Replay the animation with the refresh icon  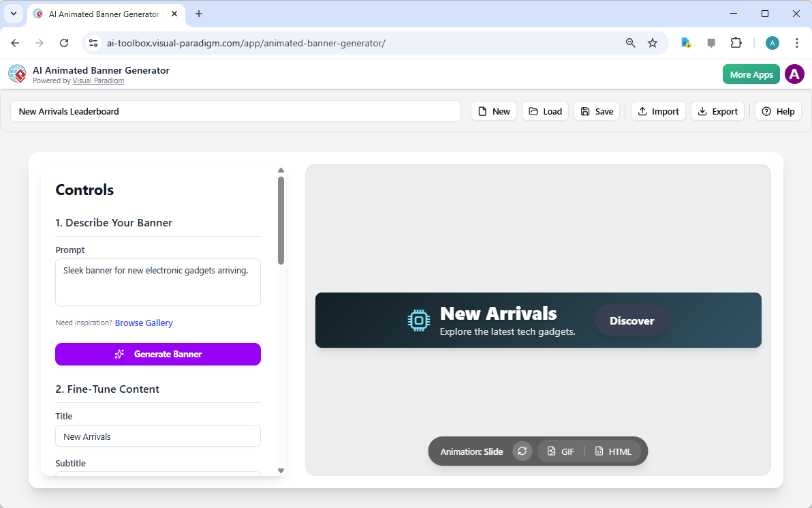pos(522,451)
